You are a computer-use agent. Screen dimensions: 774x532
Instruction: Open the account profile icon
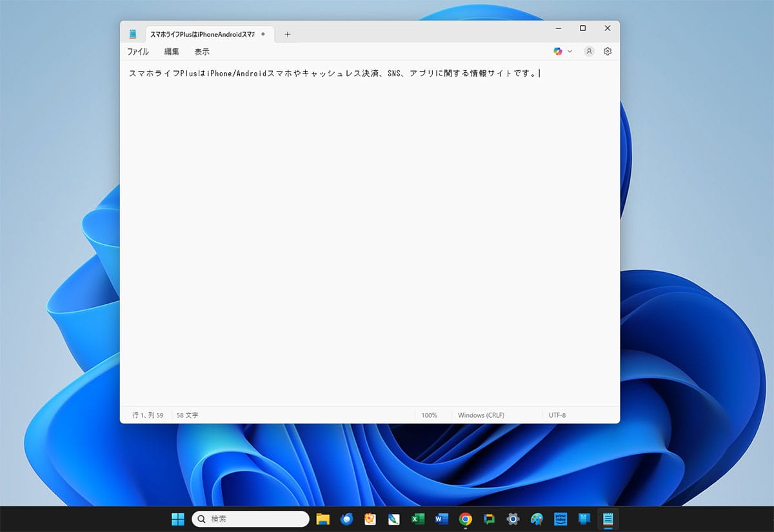[x=589, y=52]
